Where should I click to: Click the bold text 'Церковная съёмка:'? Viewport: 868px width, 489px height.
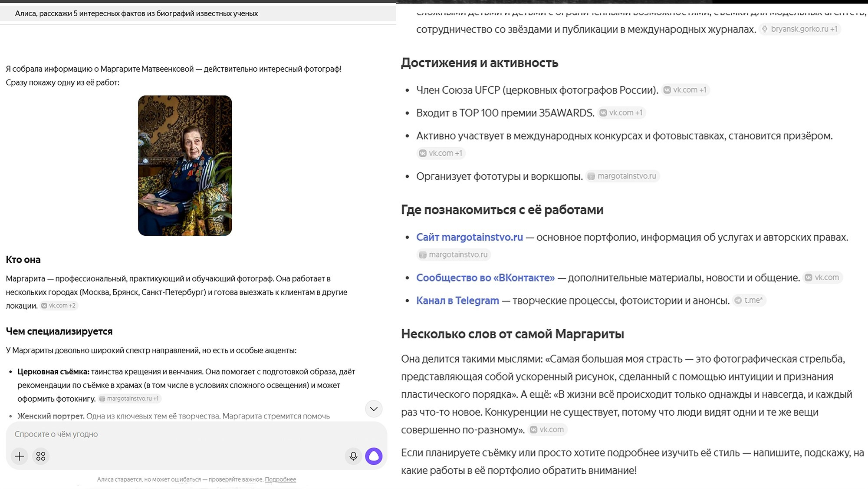(53, 372)
